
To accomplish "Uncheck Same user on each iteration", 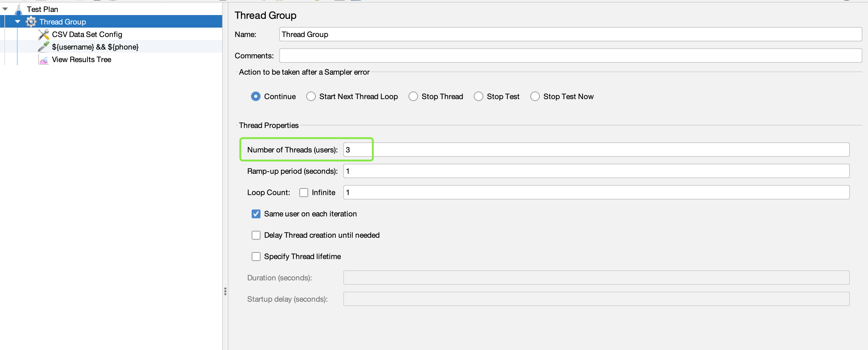I will point(256,214).
